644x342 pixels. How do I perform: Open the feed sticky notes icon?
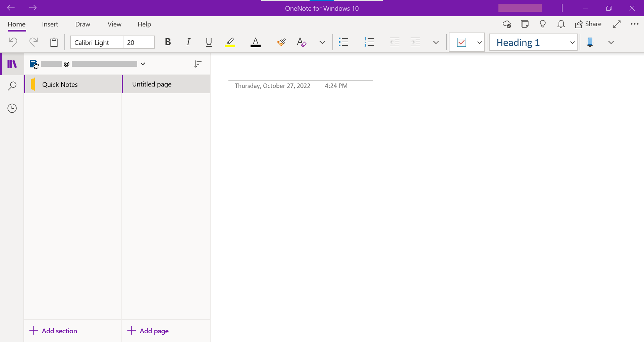525,24
